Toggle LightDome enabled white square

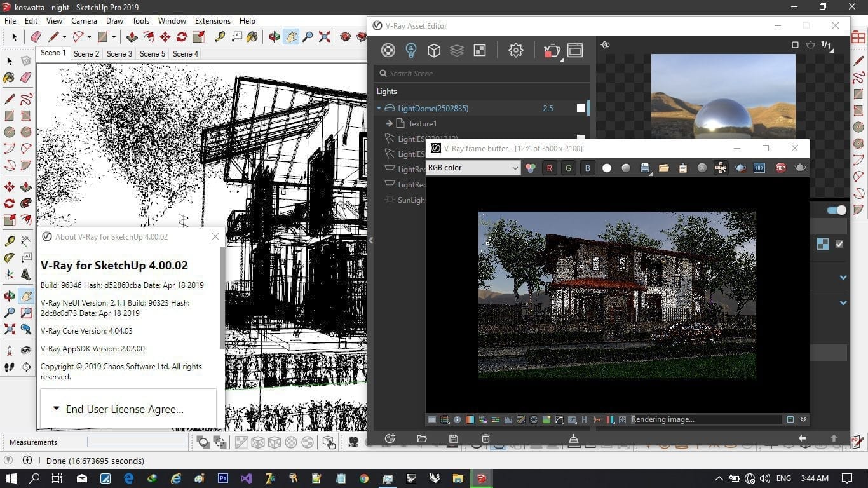click(581, 108)
